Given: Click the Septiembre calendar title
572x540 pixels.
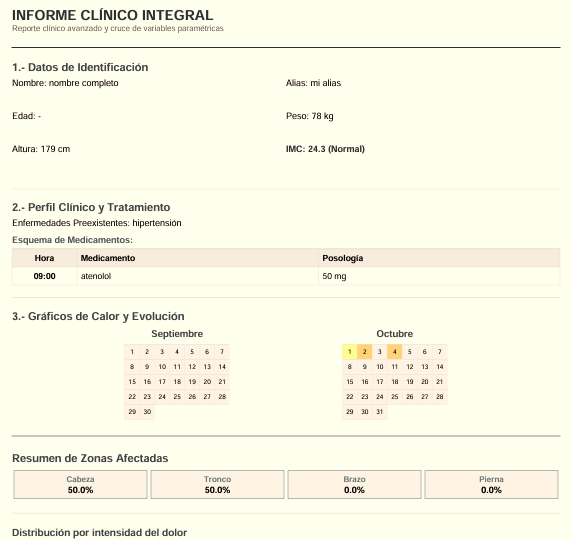Looking at the screenshot, I should click(x=177, y=334).
